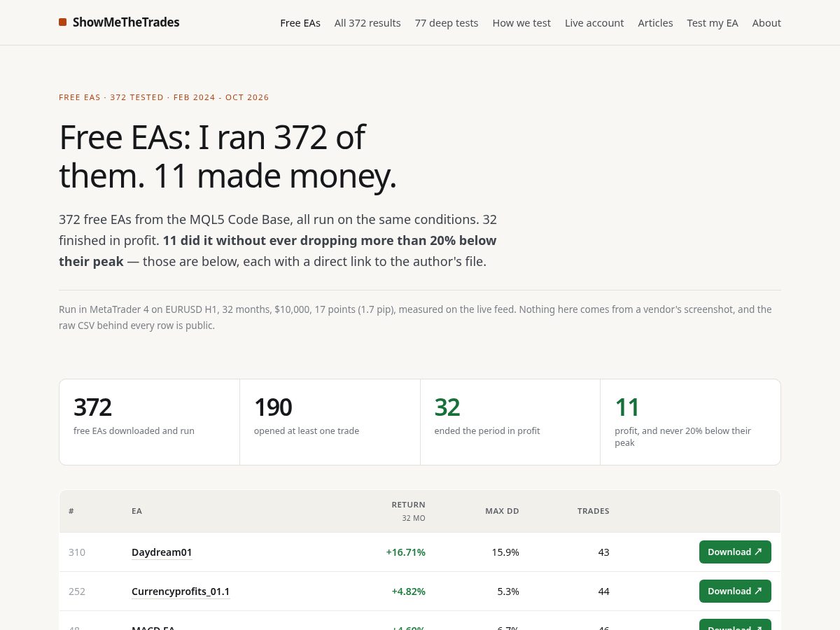Click the EA column header
The image size is (840, 630).
pos(136,511)
